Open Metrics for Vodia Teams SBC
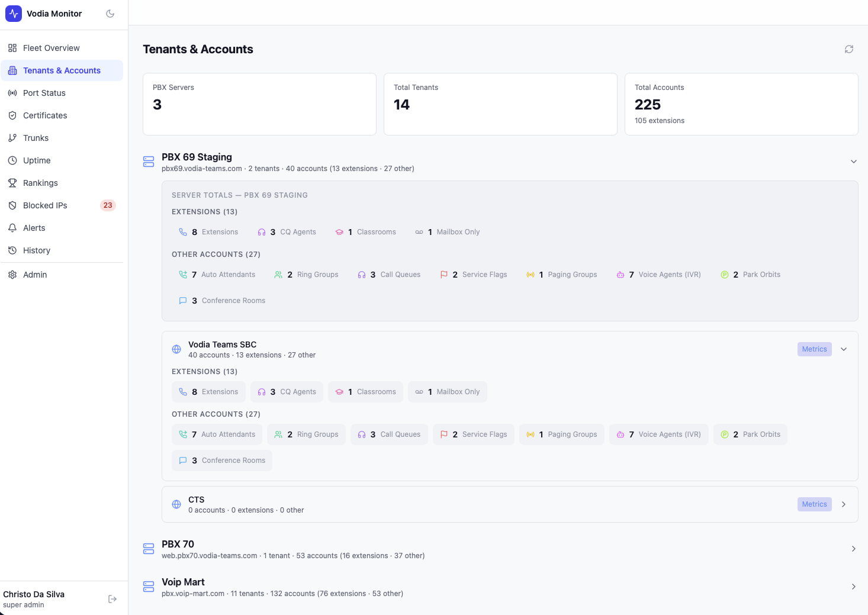868x615 pixels. pos(814,349)
